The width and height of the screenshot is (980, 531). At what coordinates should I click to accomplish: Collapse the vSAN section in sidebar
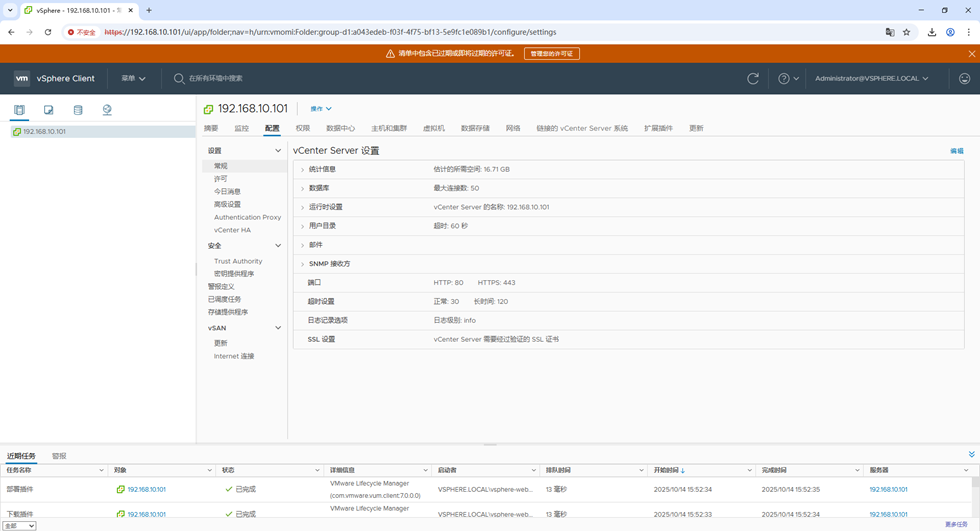(278, 328)
